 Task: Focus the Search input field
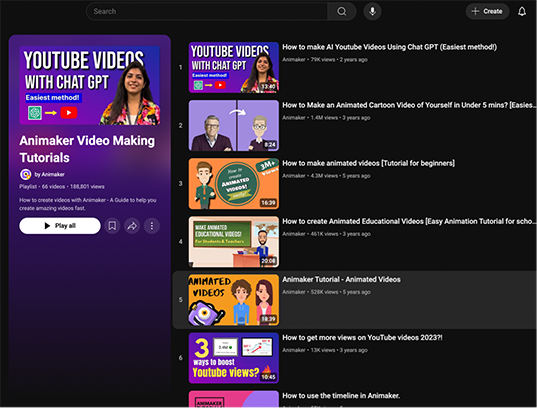pos(207,11)
